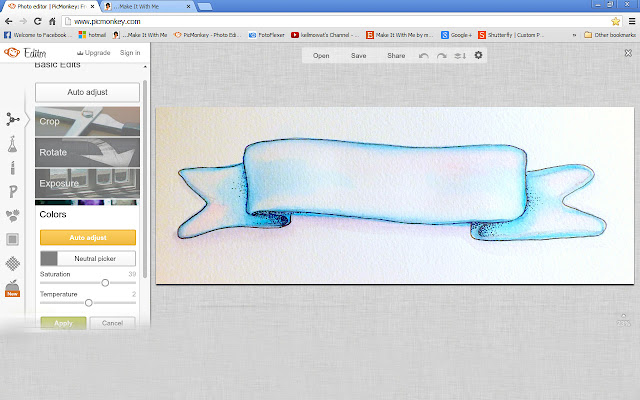Click the PicMonkey monkey logo

point(11,53)
